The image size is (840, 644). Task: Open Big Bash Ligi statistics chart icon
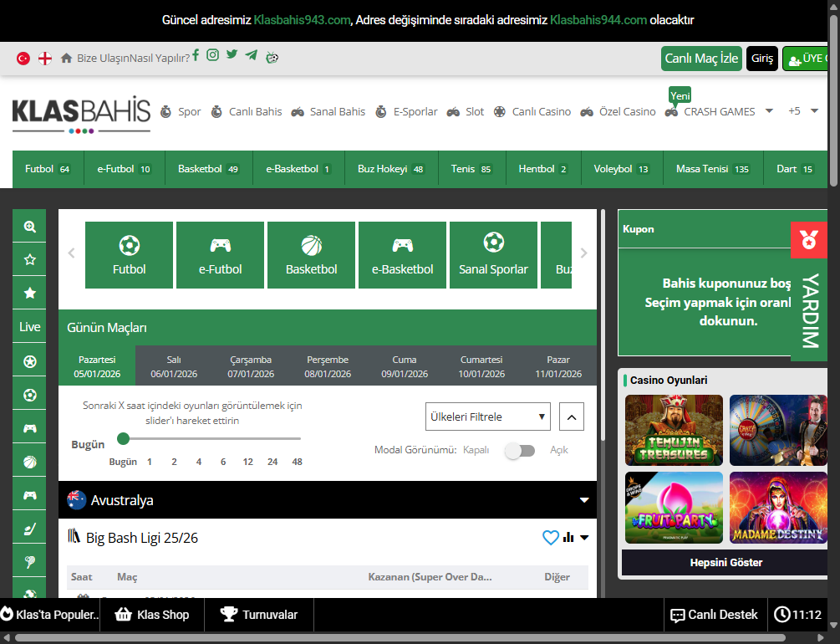568,537
